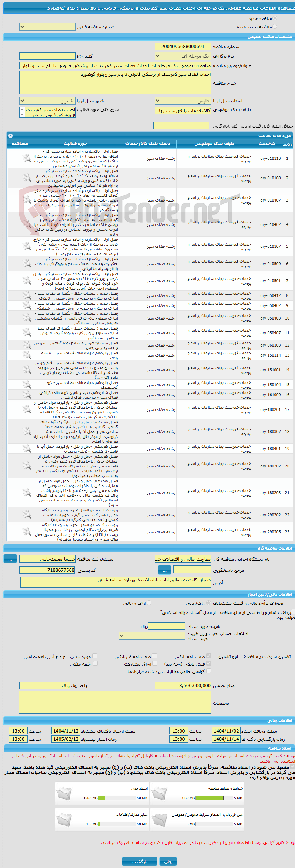Click the کلید واژه input field
Image resolution: width=295 pixels, height=868 pixels.
47,56
